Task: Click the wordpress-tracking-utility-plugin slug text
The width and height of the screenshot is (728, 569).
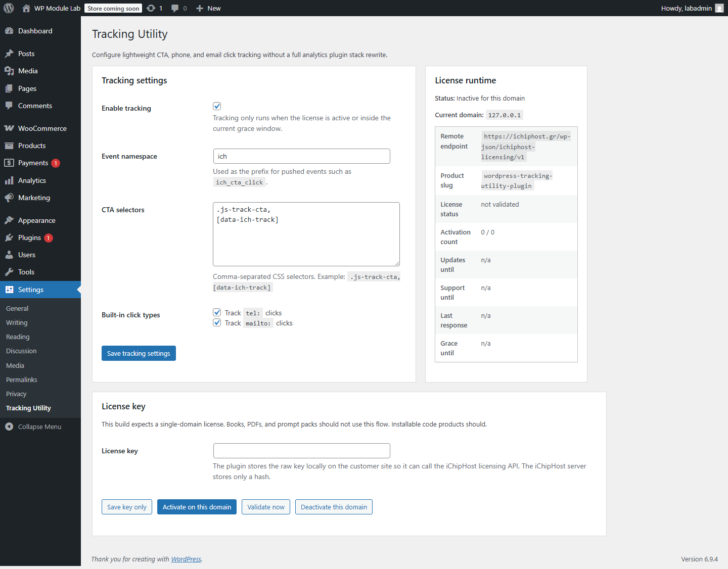Action: 517,181
